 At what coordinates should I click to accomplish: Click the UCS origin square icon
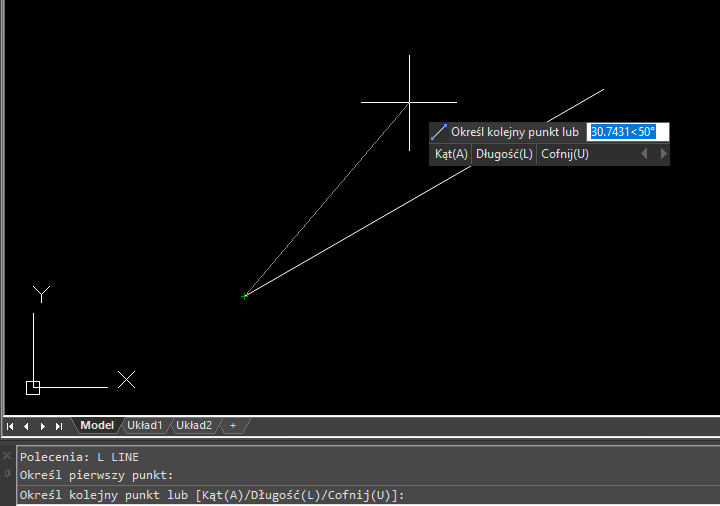point(33,387)
